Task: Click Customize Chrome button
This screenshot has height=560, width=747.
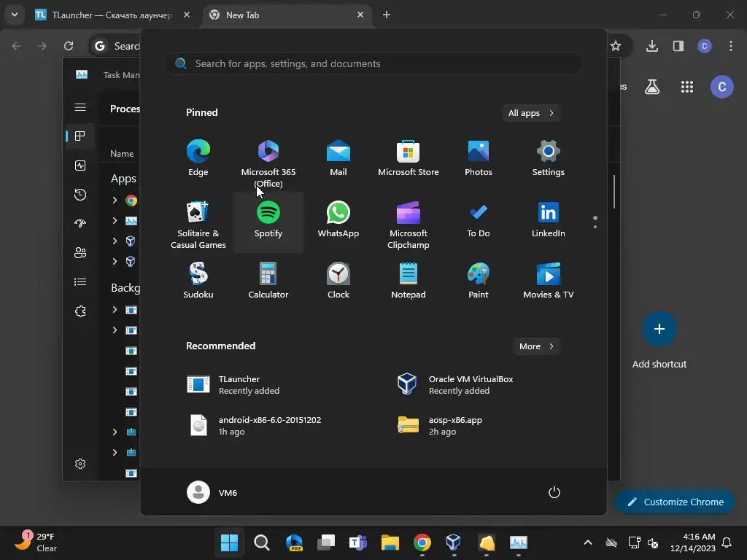Action: pyautogui.click(x=675, y=502)
